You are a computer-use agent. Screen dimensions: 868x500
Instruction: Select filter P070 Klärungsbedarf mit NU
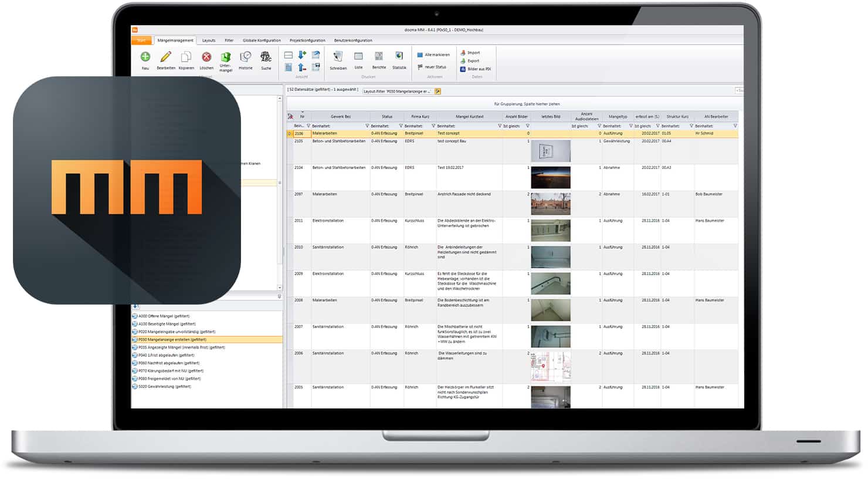point(171,371)
